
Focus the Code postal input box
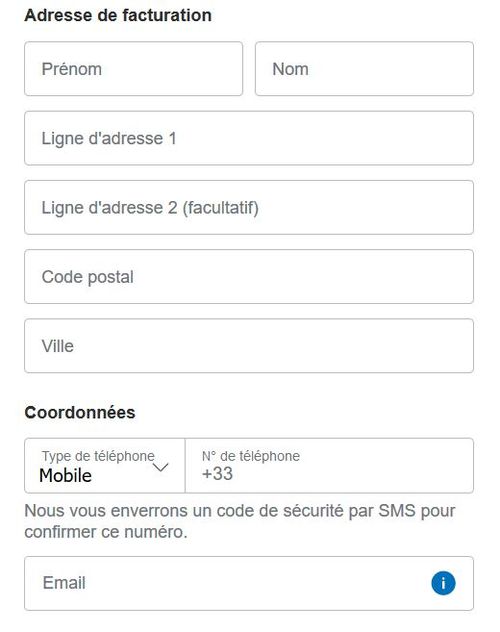tap(249, 277)
